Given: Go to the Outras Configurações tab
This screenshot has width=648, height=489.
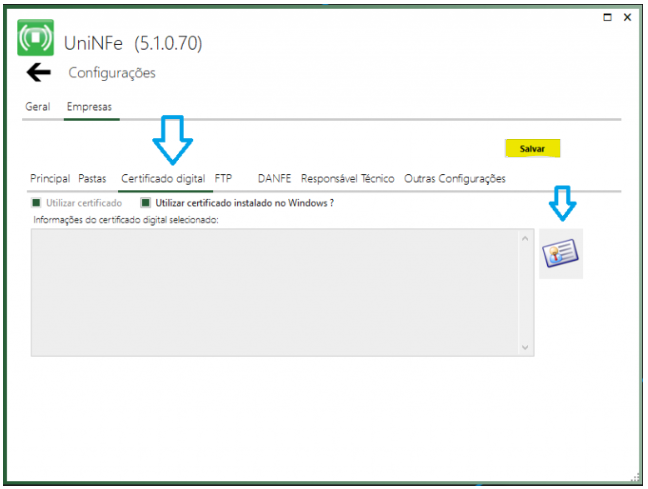Looking at the screenshot, I should click(455, 179).
